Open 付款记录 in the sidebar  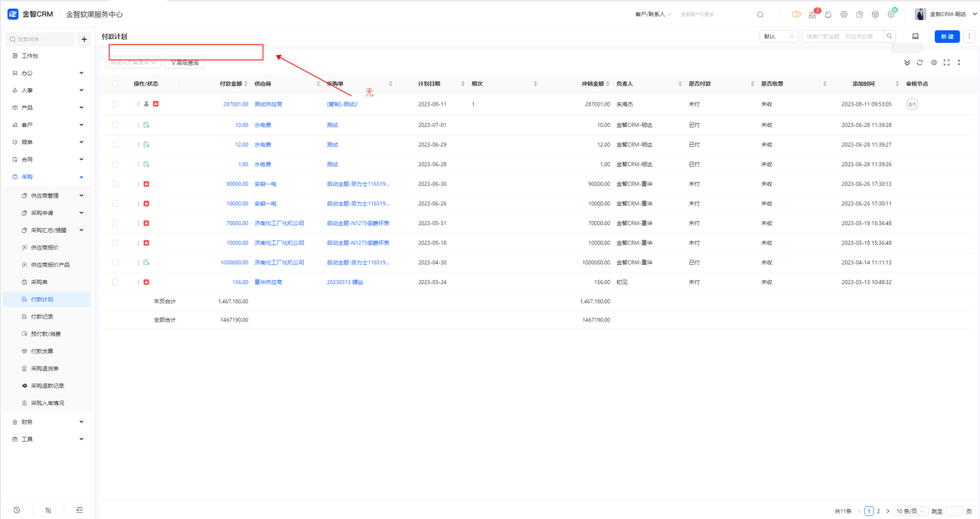pyautogui.click(x=42, y=317)
